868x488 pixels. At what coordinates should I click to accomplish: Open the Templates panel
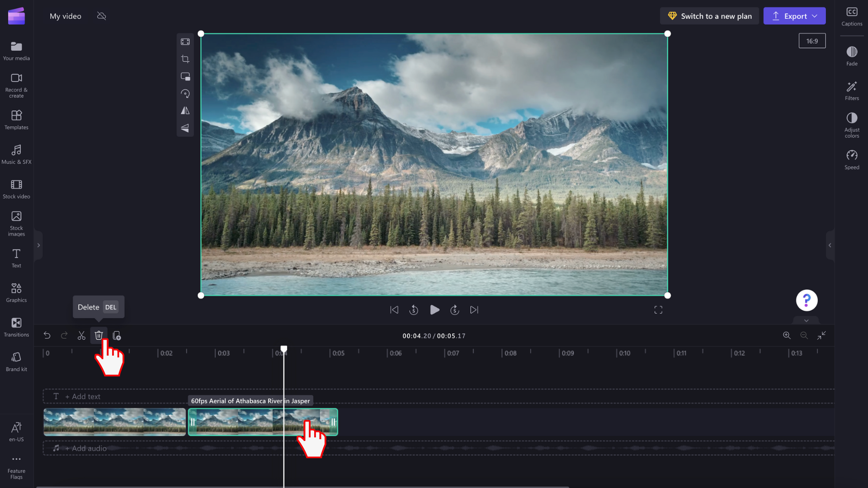point(16,120)
